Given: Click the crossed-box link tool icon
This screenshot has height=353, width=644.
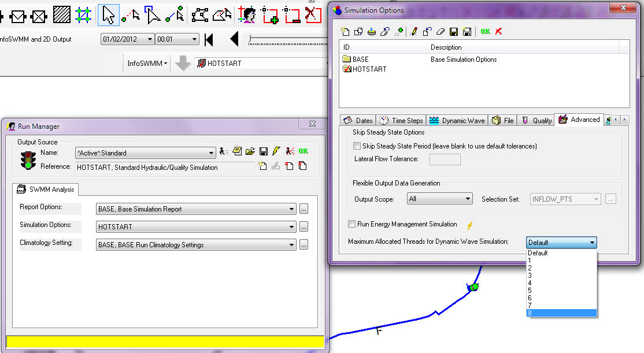Looking at the screenshot, I should coord(39,16).
